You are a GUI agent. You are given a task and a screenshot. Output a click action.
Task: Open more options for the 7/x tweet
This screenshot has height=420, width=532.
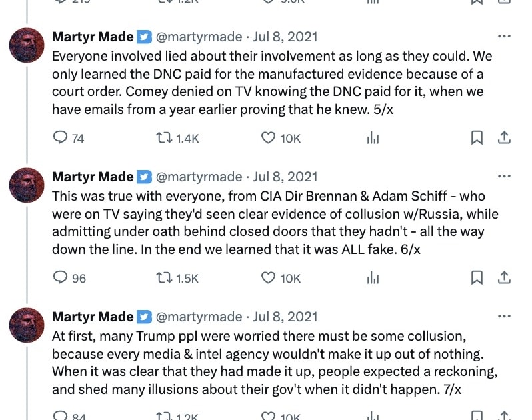coord(505,317)
